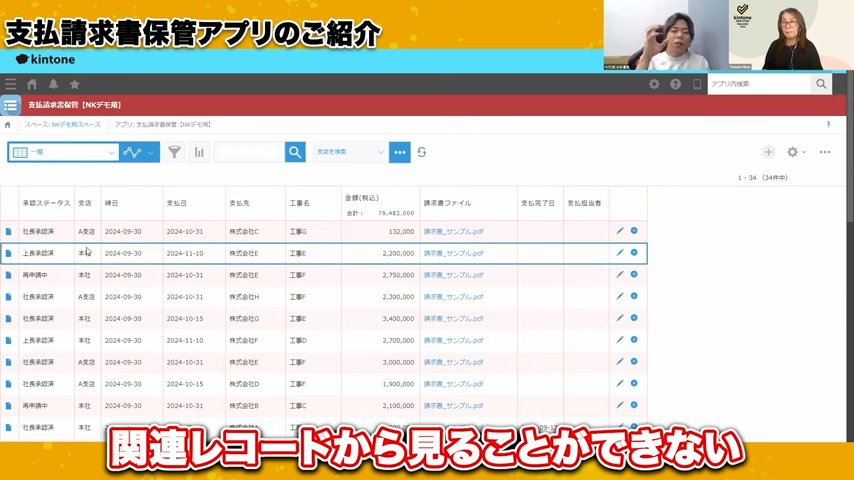Sort by 支払日 column header
This screenshot has width=854, height=480.
pyautogui.click(x=176, y=203)
